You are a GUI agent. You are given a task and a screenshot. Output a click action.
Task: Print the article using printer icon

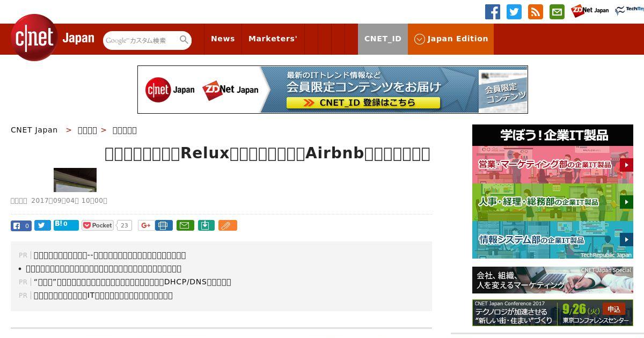(164, 225)
